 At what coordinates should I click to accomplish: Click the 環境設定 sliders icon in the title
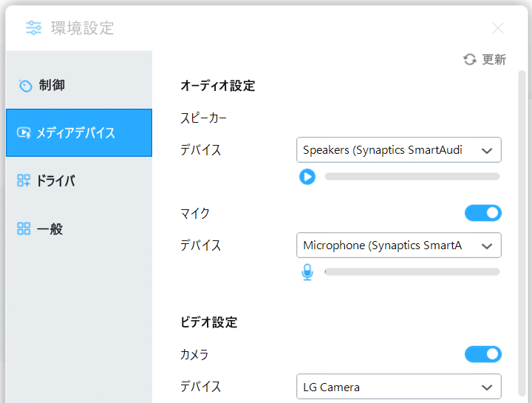point(33,28)
